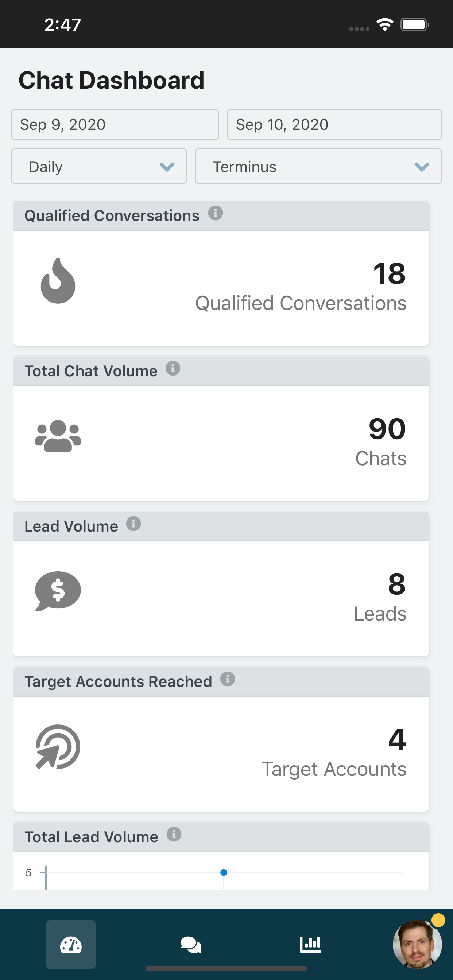Show info for Qualified Conversations
The image size is (453, 980).
coord(216,213)
